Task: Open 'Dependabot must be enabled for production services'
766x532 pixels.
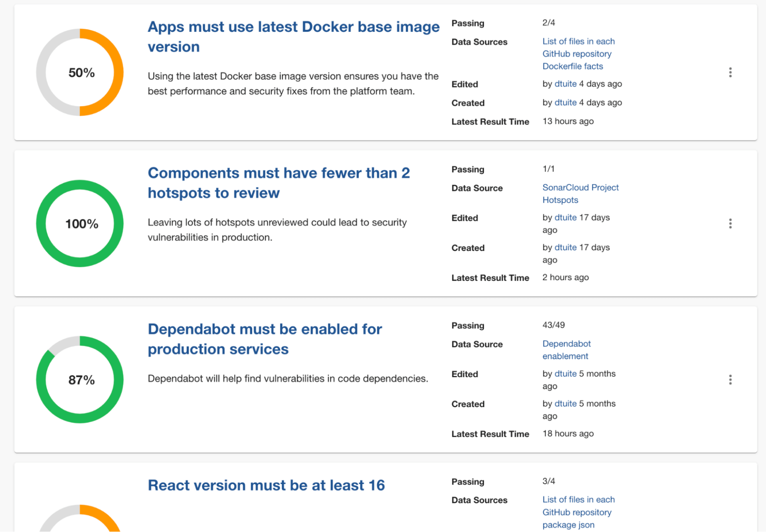Action: (265, 339)
